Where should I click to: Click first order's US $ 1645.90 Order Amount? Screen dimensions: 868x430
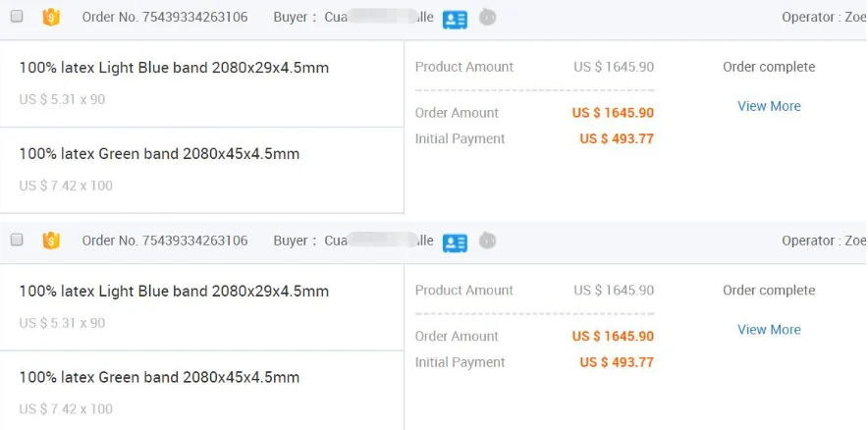click(613, 113)
